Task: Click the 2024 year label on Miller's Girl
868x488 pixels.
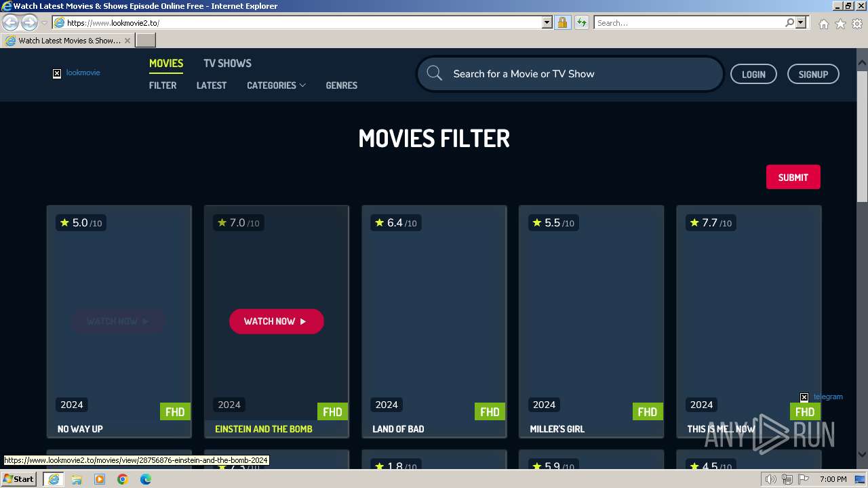Action: 544,405
